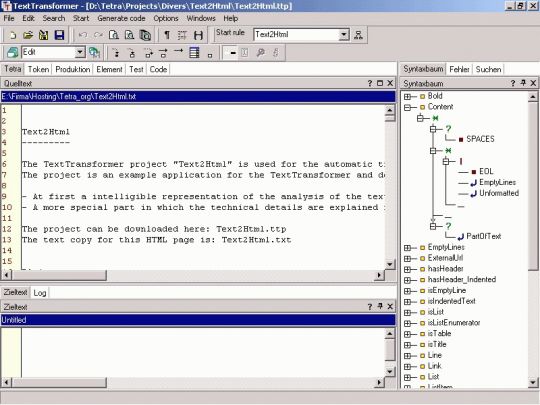Switch to the Suchen tab
This screenshot has width=540, height=405.
click(x=488, y=69)
